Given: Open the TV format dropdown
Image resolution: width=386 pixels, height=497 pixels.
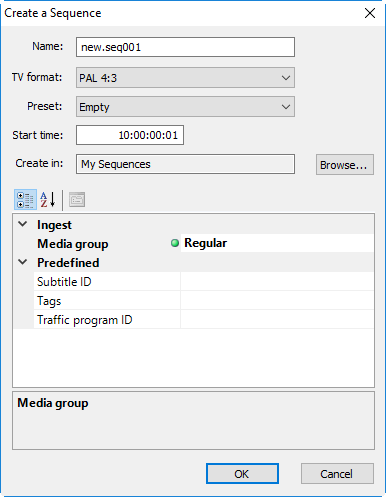Looking at the screenshot, I should 185,78.
